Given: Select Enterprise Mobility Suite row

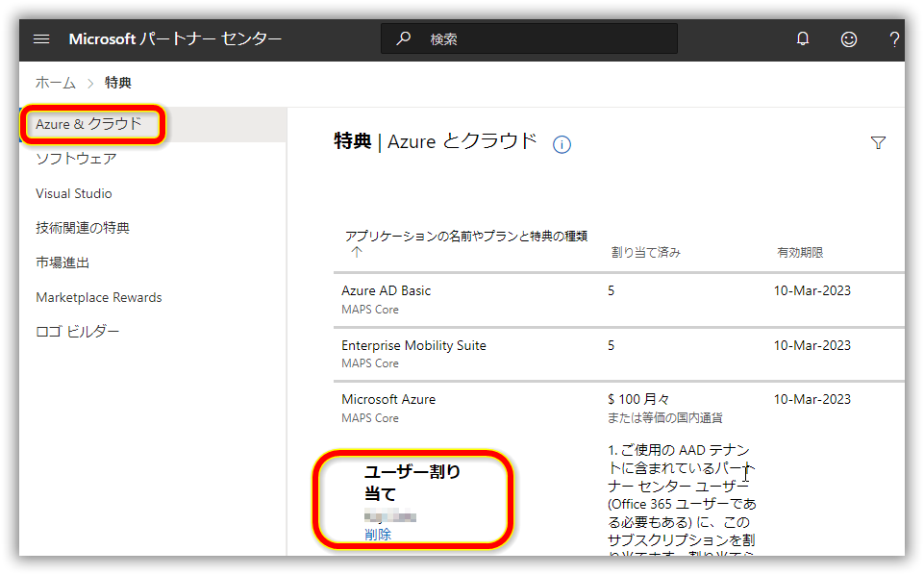Looking at the screenshot, I should tap(619, 354).
